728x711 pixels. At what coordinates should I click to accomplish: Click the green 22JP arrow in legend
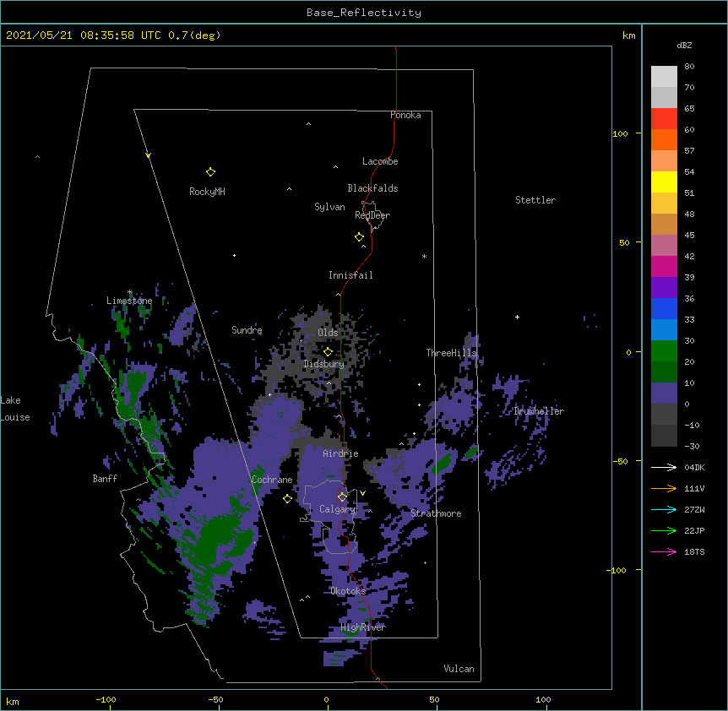tap(664, 530)
